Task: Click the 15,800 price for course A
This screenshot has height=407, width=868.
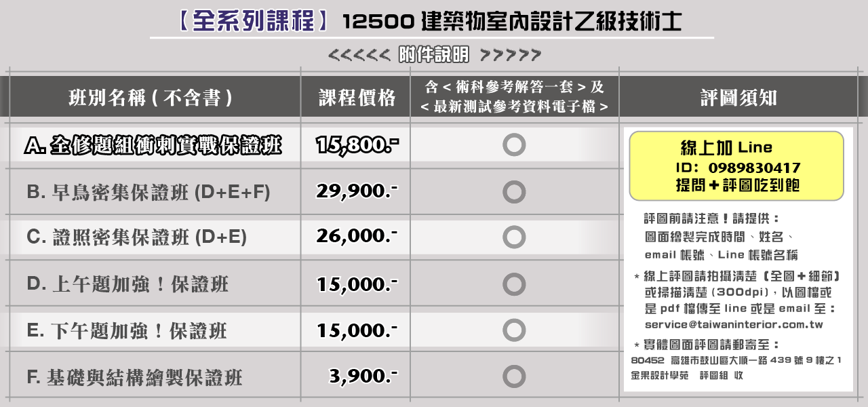Action: (x=357, y=145)
